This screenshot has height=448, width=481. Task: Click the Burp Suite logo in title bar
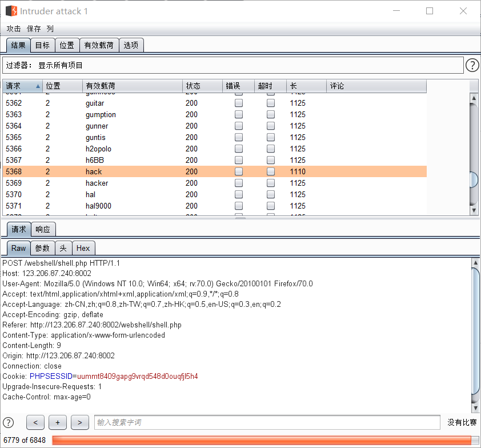coord(11,11)
